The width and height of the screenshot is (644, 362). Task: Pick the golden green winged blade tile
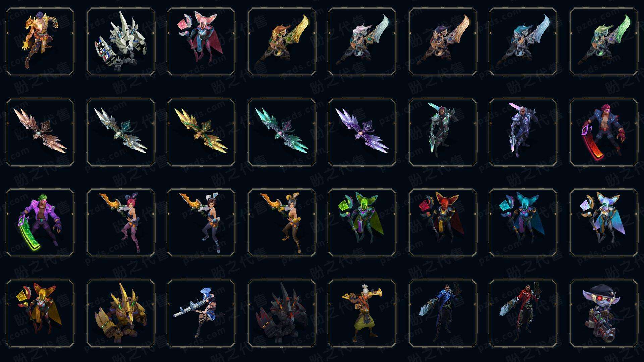coord(201,132)
